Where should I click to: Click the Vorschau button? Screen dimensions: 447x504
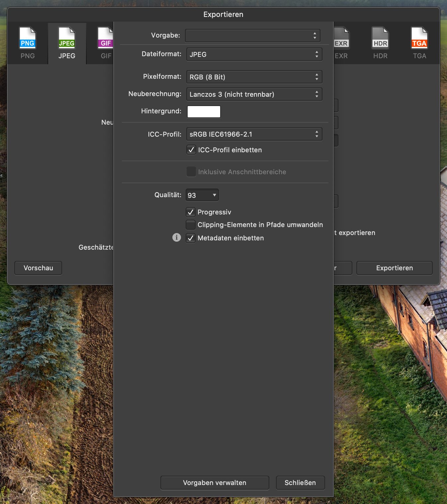pos(38,268)
